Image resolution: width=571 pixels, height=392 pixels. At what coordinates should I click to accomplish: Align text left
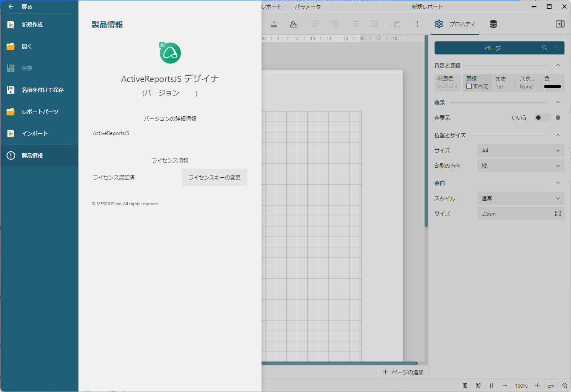tap(316, 24)
